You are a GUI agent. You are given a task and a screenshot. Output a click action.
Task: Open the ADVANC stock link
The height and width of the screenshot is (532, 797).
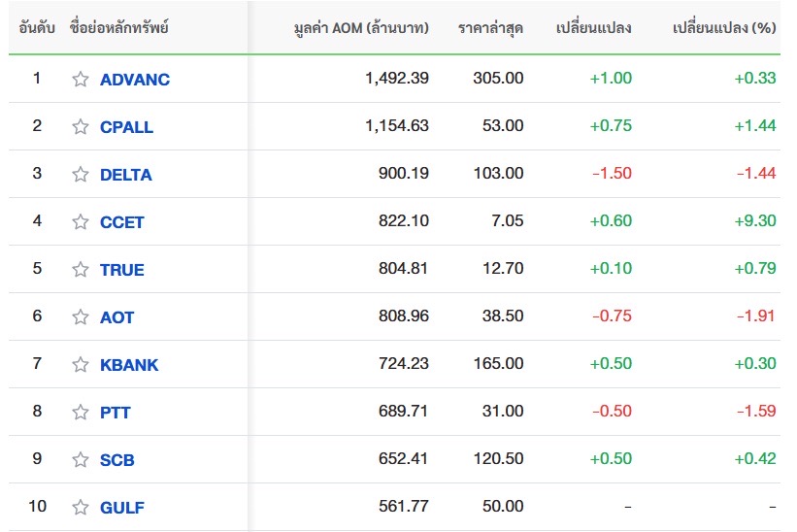point(134,80)
